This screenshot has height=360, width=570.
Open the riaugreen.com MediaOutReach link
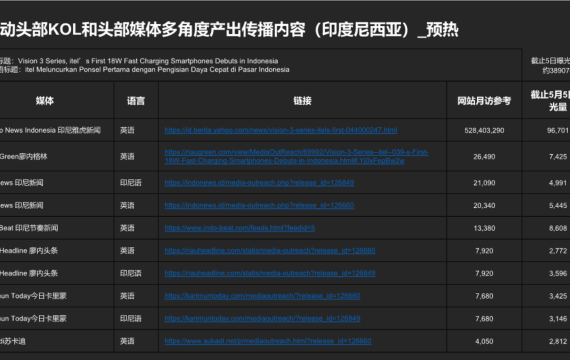[x=296, y=156]
